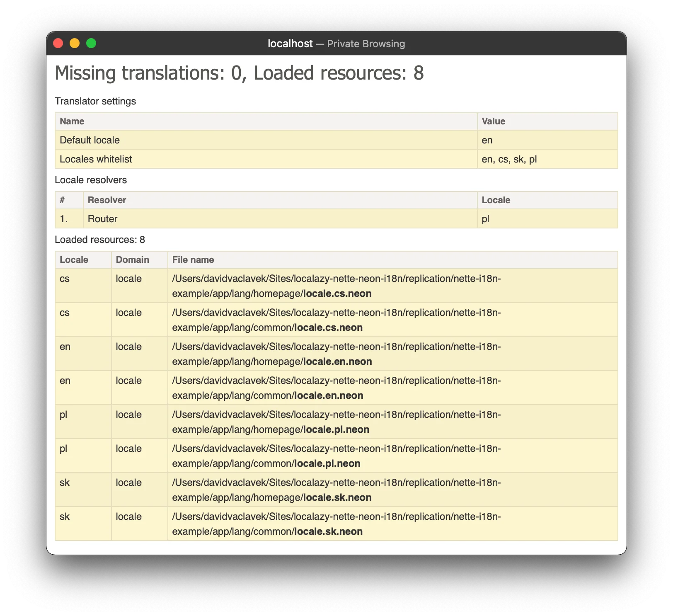Click common/locale.sk.neon file path
673x616 pixels.
tap(336, 524)
